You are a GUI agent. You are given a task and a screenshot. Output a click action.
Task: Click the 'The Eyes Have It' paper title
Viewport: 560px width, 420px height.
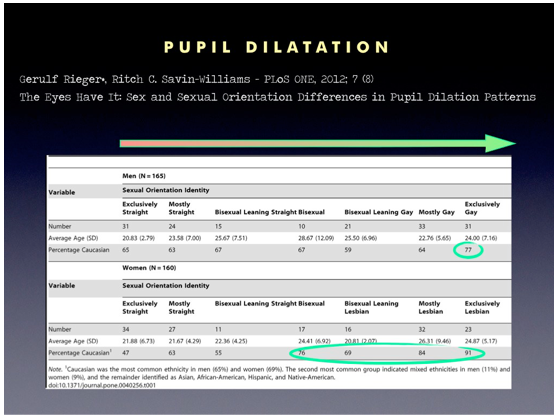[x=278, y=97]
